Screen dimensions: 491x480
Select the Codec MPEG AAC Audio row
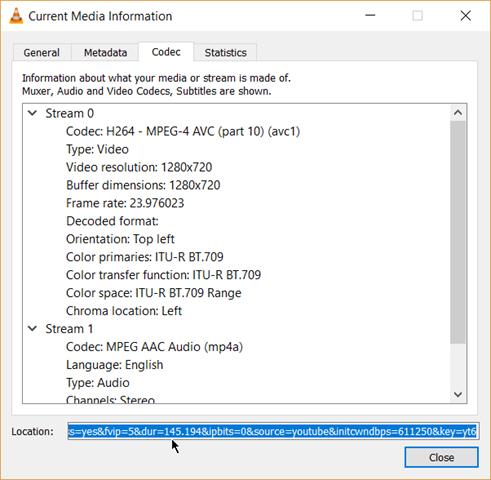(154, 347)
